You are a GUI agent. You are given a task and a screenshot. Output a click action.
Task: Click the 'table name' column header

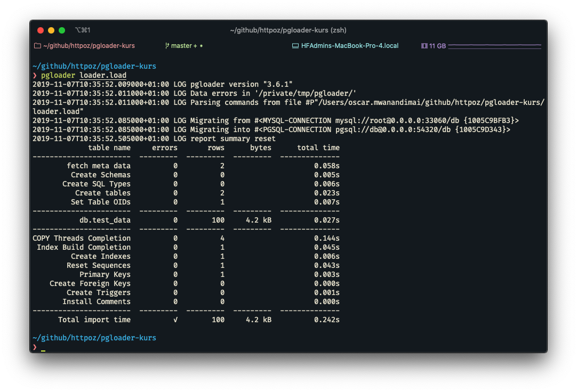pyautogui.click(x=109, y=148)
